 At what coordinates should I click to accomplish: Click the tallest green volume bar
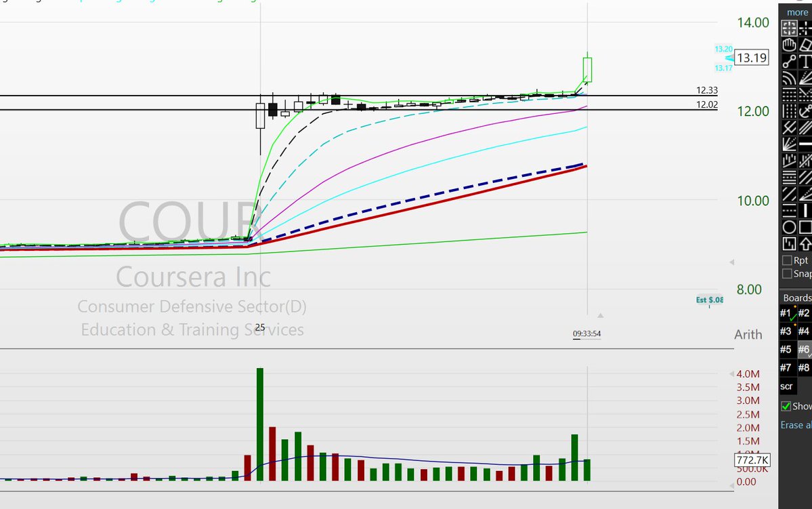[260, 424]
